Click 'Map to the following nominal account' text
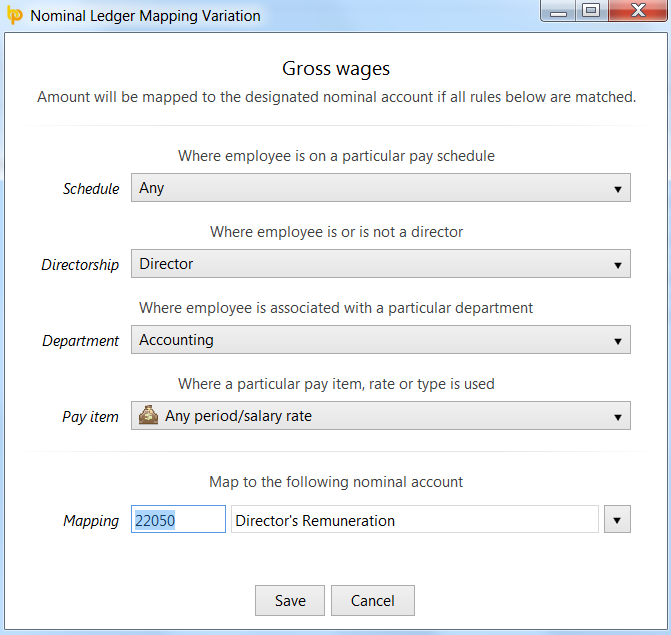Viewport: 671px width, 635px height. click(x=336, y=482)
